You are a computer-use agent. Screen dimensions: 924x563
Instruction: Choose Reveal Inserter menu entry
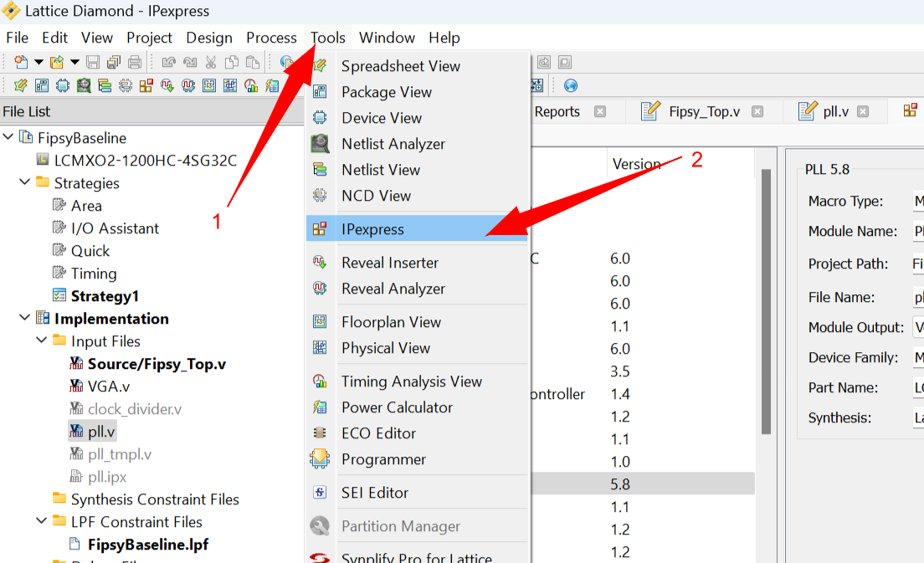(417, 263)
